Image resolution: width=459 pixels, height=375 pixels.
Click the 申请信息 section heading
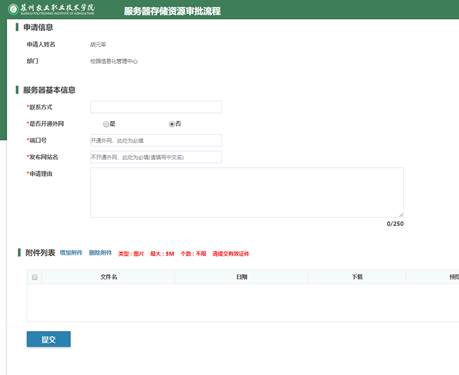click(x=38, y=27)
